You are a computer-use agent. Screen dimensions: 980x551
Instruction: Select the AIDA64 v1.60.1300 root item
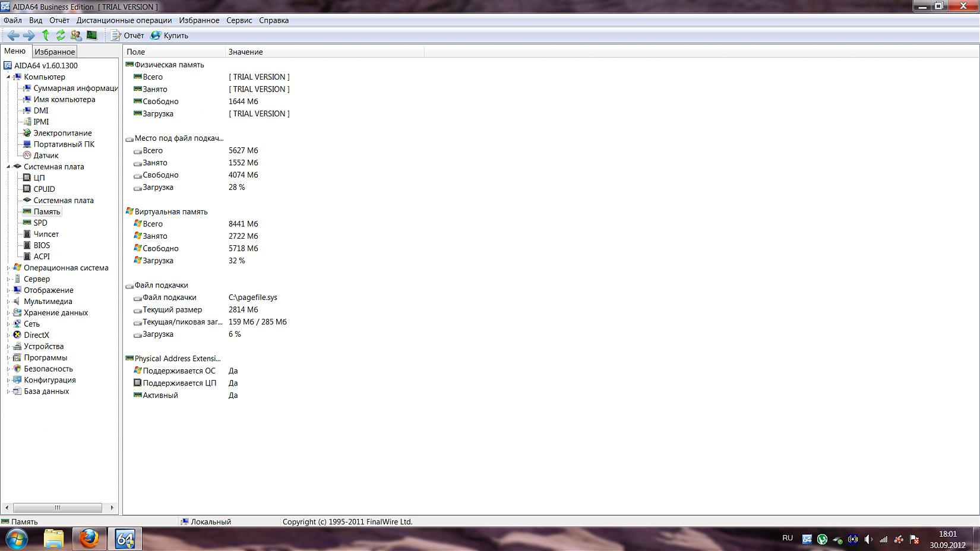[46, 65]
